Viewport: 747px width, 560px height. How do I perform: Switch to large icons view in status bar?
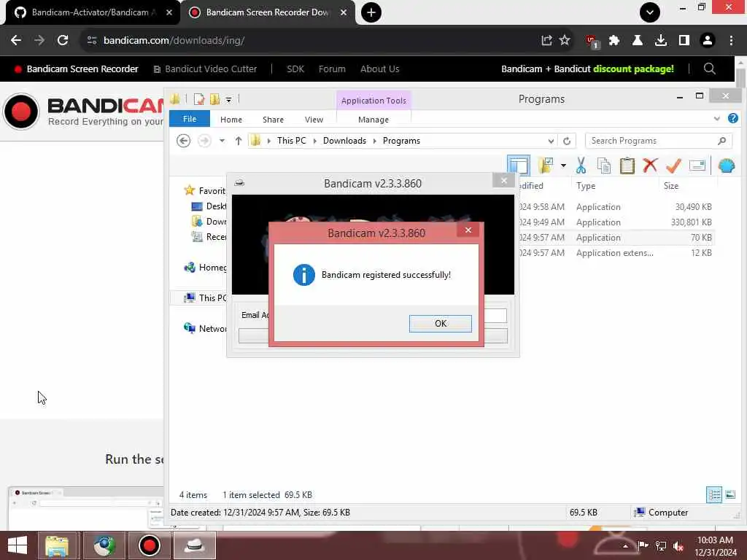[x=729, y=495]
